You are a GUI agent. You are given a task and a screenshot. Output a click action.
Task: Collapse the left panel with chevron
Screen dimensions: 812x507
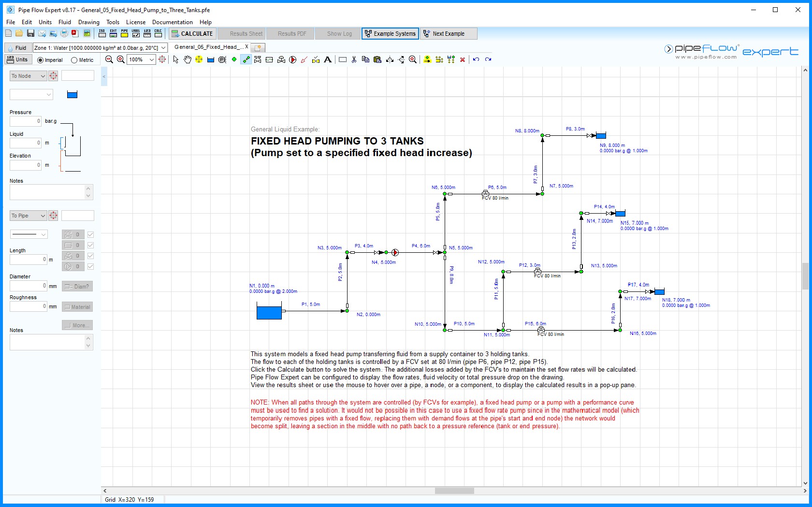[x=104, y=77]
